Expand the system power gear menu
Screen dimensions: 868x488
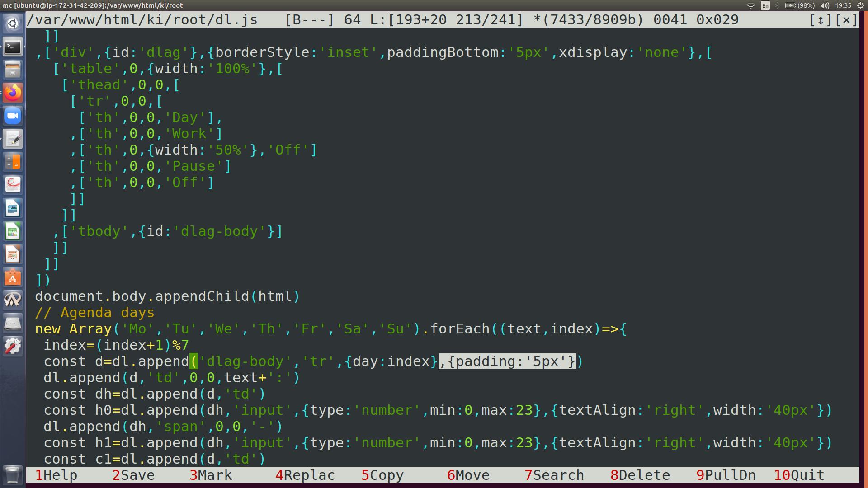[x=860, y=5]
